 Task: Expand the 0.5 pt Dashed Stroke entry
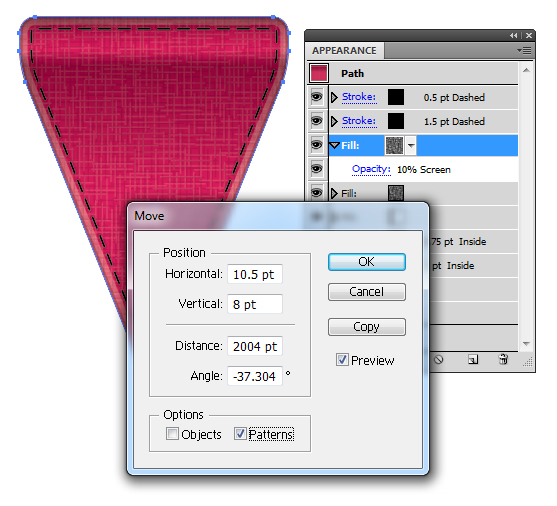(334, 97)
